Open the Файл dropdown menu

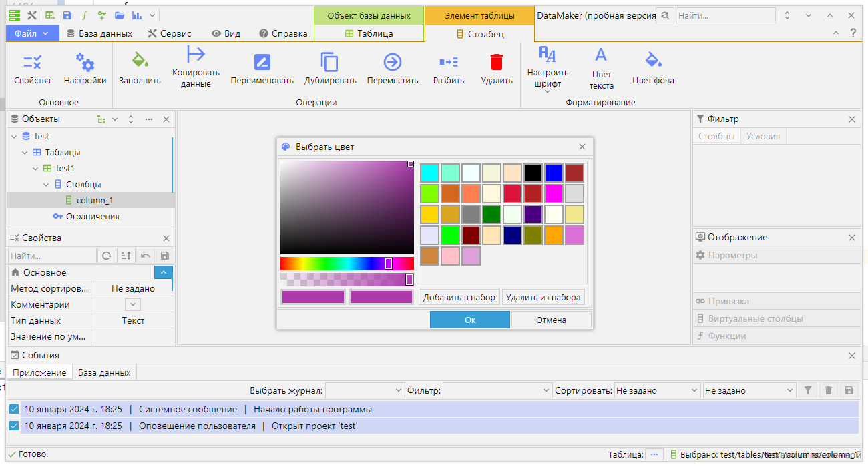click(x=32, y=33)
